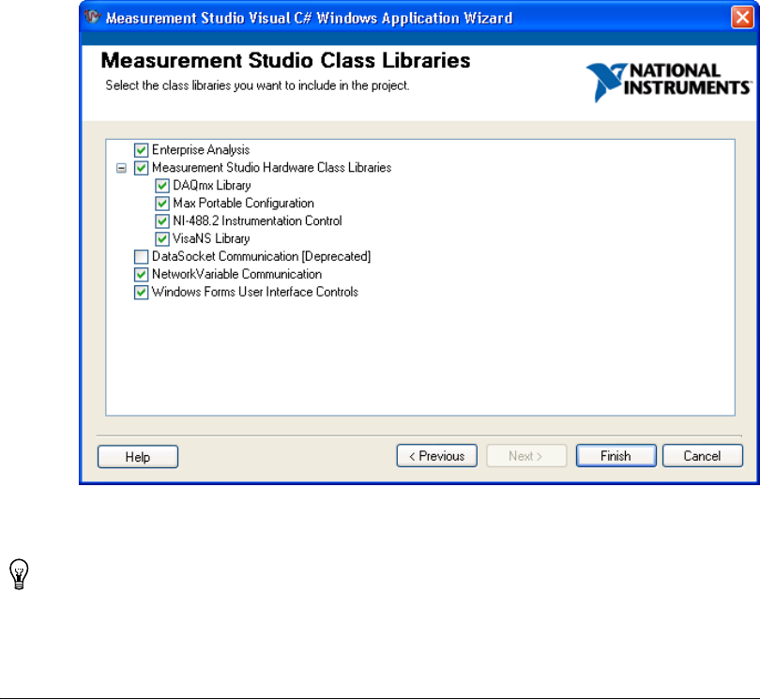Enable DataSocket Communication [Deprecated] checkbox

coord(141,257)
